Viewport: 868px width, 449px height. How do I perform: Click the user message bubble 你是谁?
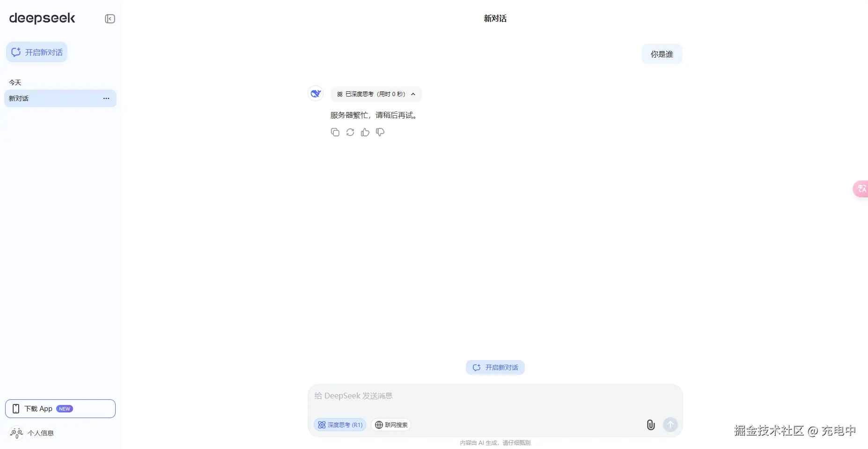coord(662,54)
